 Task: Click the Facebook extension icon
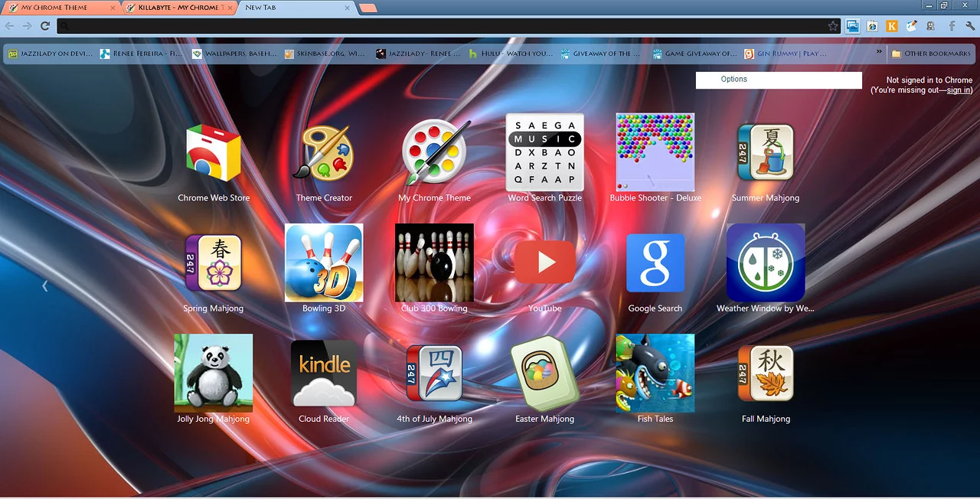coord(951,26)
